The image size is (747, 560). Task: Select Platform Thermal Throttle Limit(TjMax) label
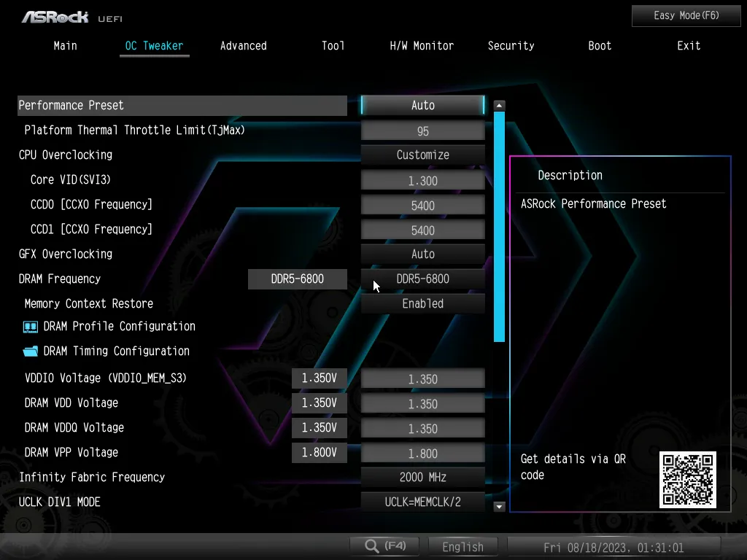click(134, 130)
